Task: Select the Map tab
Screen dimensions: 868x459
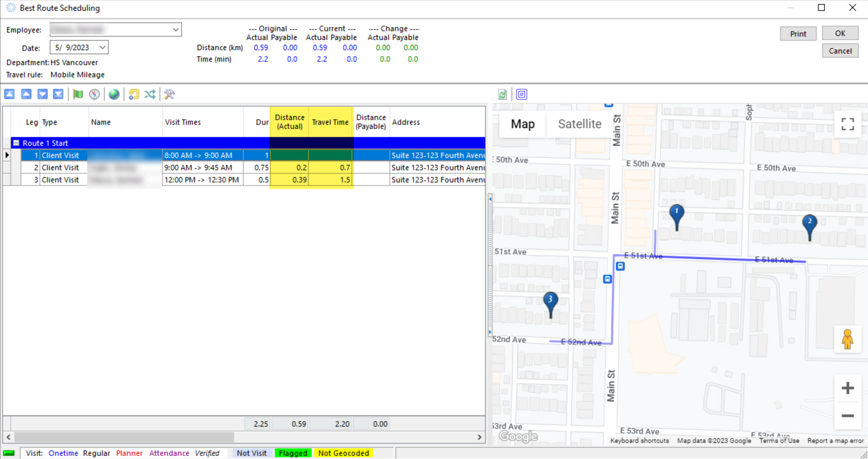Action: click(522, 124)
